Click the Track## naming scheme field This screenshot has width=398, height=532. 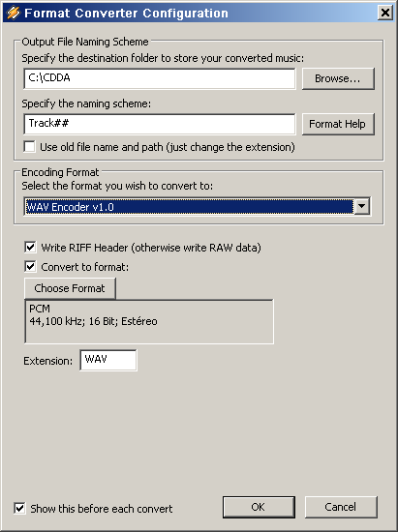(160, 124)
